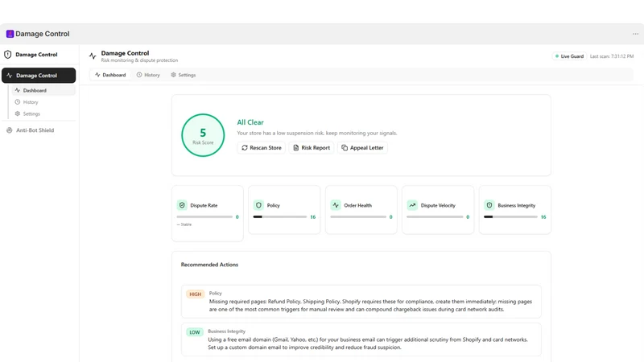Click the Recommended Actions heading
Screen dimensions: 644x362
click(209, 265)
